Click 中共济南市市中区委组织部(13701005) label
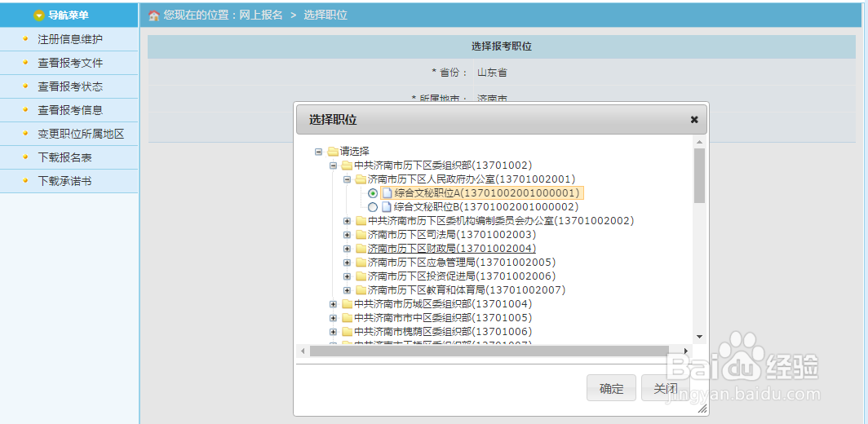The image size is (868, 424). (x=443, y=318)
